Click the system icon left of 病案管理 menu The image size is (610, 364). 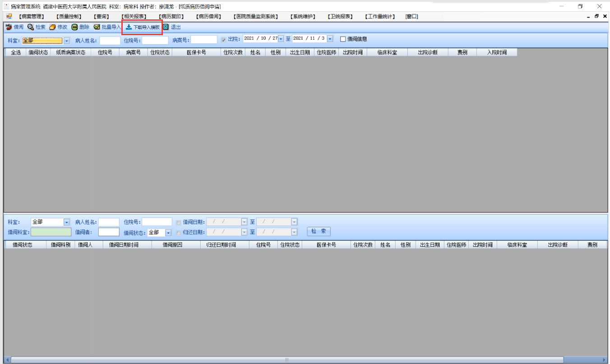point(9,16)
